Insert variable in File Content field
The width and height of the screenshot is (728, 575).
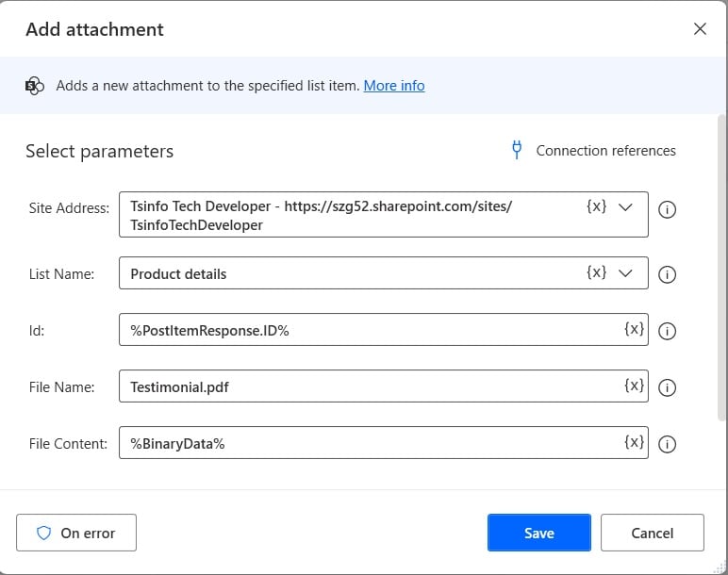coord(634,442)
